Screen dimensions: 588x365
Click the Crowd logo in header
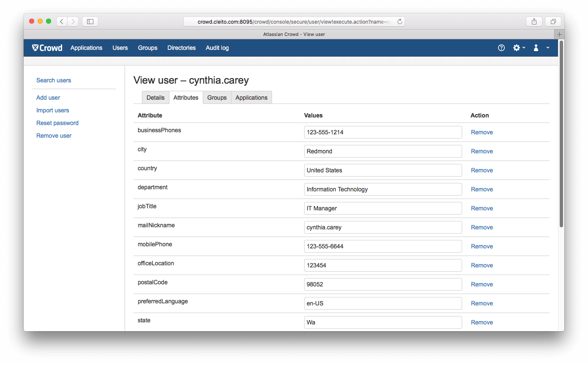coord(47,48)
